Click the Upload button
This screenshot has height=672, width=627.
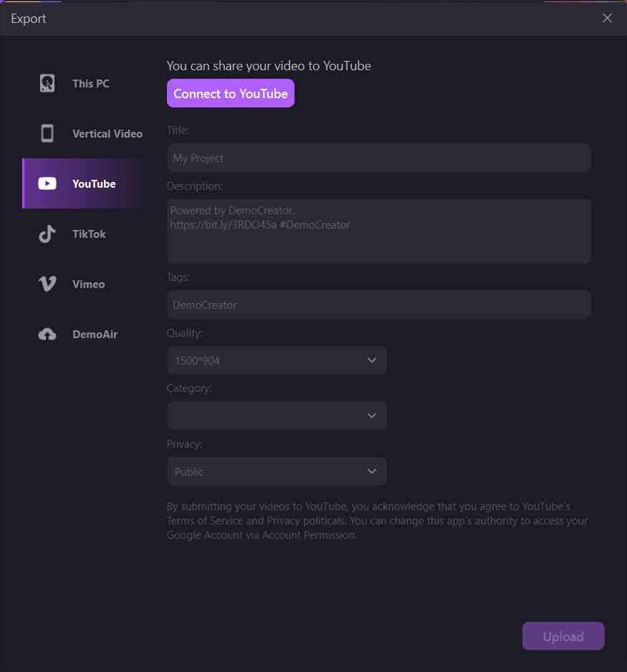[563, 636]
